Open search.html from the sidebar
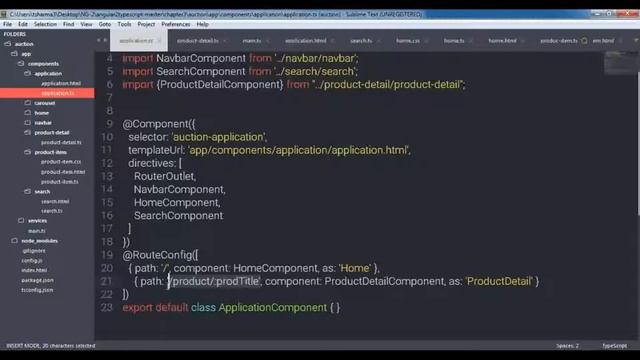Viewport: 640px width, 360px height. coord(55,201)
